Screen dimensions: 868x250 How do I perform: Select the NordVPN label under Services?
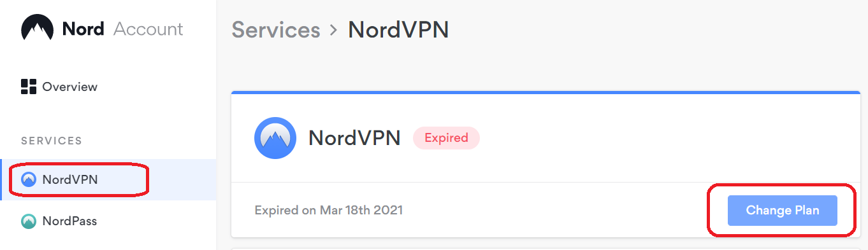pos(70,179)
